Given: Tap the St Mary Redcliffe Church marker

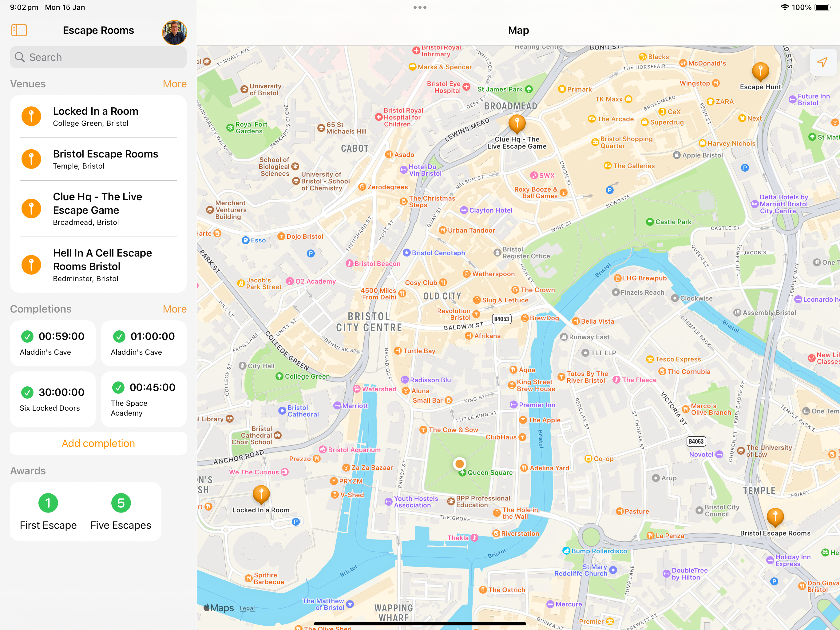Looking at the screenshot, I should click(613, 570).
